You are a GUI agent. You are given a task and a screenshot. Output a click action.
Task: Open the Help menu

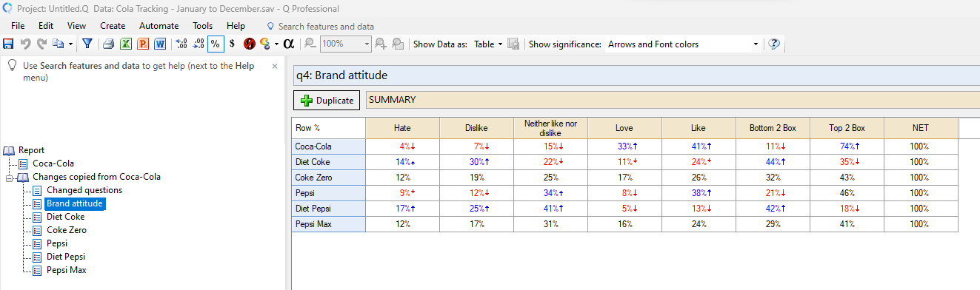236,26
